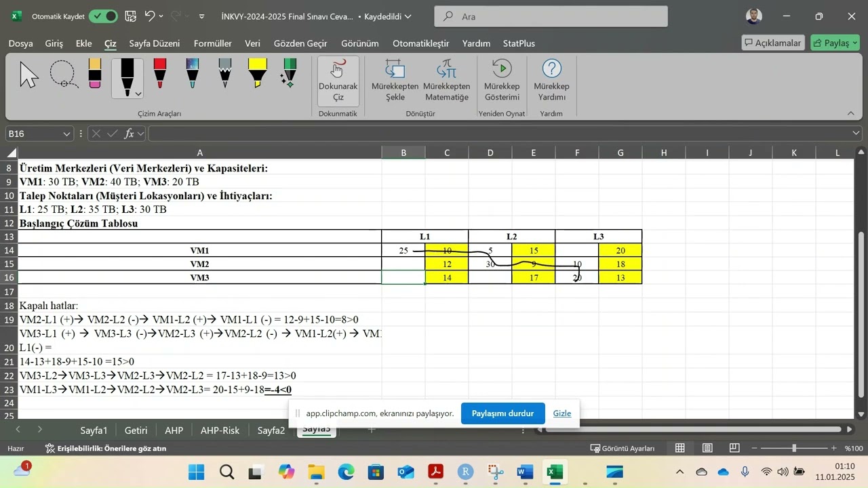Enable Dokunarak Çiz touch drawing
This screenshot has width=868, height=488.
pyautogui.click(x=338, y=81)
